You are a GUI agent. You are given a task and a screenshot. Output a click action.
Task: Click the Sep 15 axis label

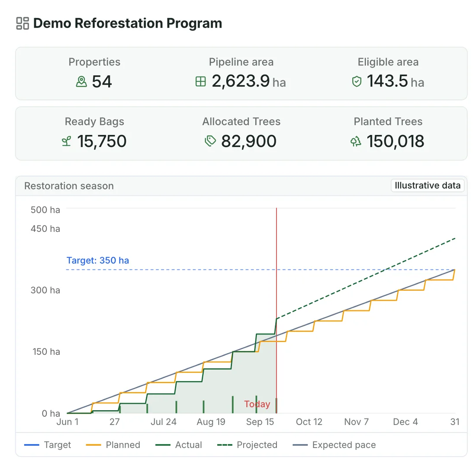pos(260,422)
